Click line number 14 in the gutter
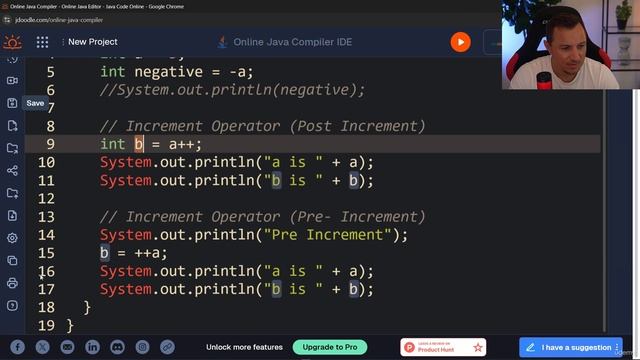 [x=46, y=235]
